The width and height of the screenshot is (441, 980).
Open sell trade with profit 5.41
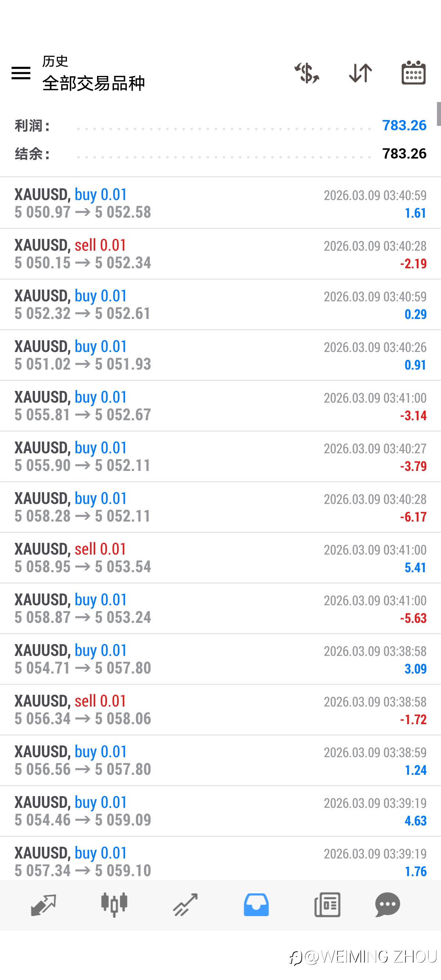tap(220, 558)
